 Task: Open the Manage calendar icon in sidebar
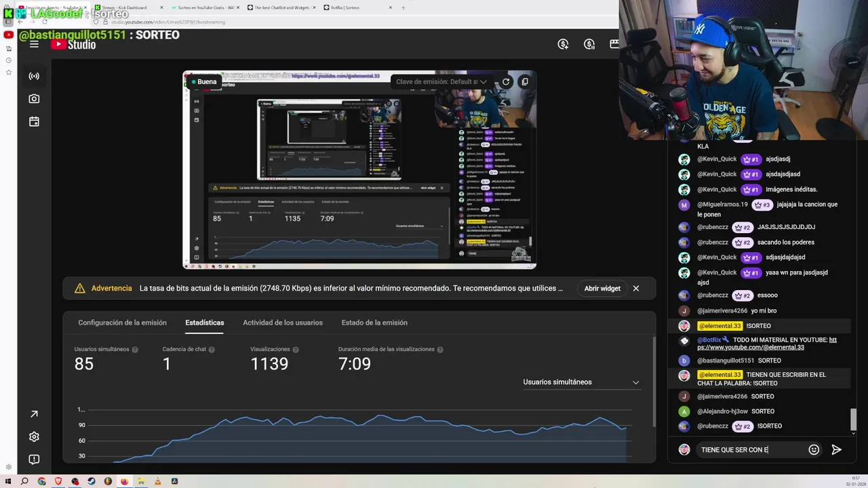(34, 122)
